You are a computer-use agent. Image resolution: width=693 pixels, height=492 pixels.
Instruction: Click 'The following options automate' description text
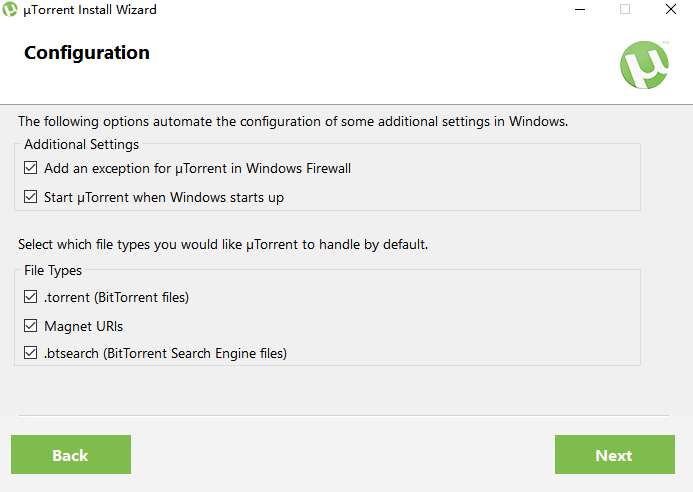click(x=293, y=122)
